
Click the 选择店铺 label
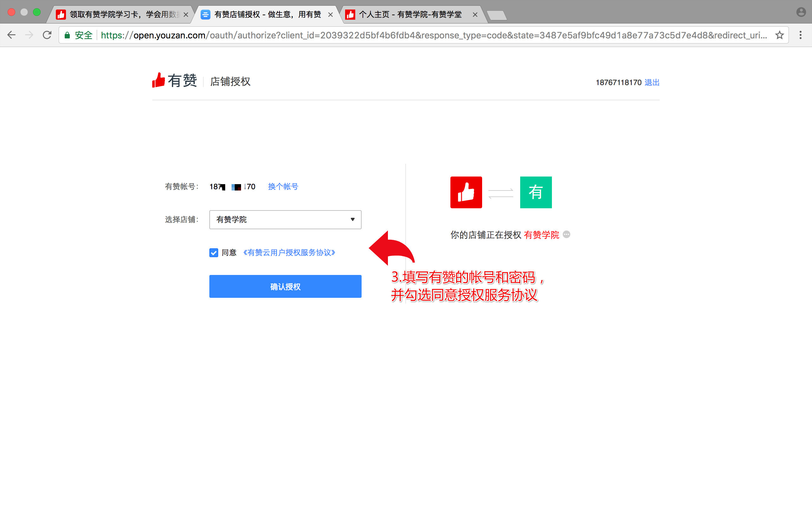click(181, 219)
